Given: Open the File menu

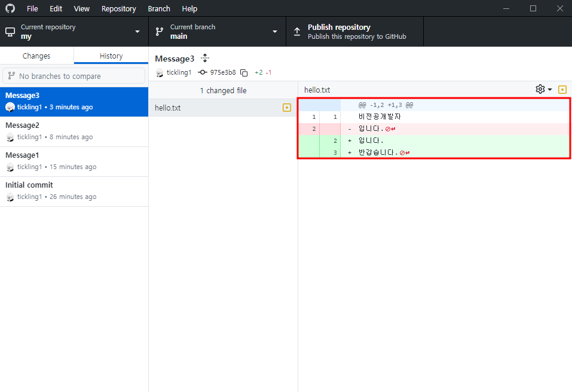Looking at the screenshot, I should point(32,8).
